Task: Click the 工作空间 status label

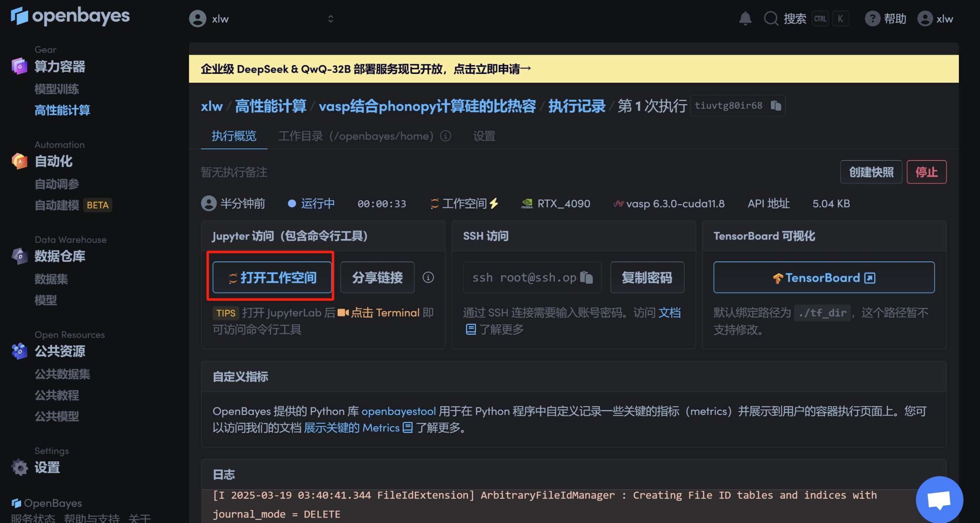Action: click(464, 203)
